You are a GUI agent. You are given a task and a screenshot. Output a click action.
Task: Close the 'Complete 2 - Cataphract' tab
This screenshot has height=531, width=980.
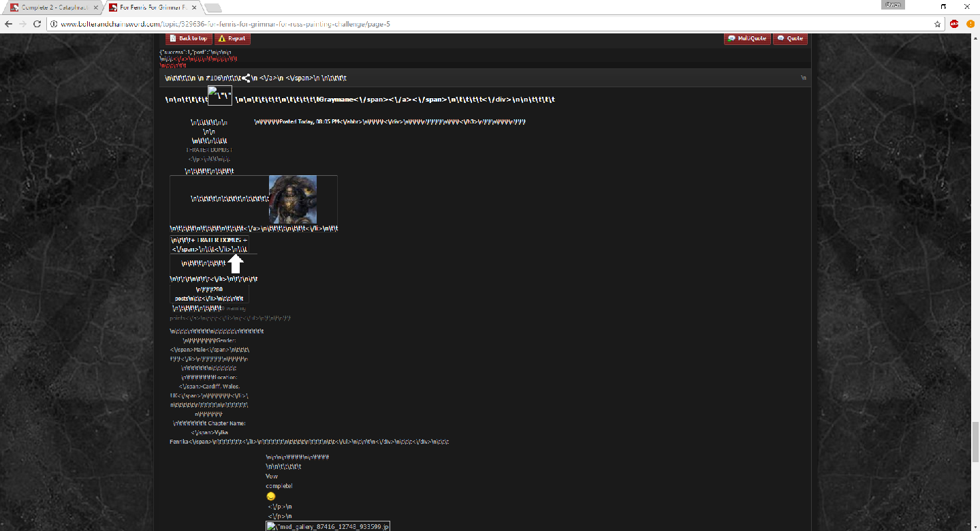click(x=95, y=7)
